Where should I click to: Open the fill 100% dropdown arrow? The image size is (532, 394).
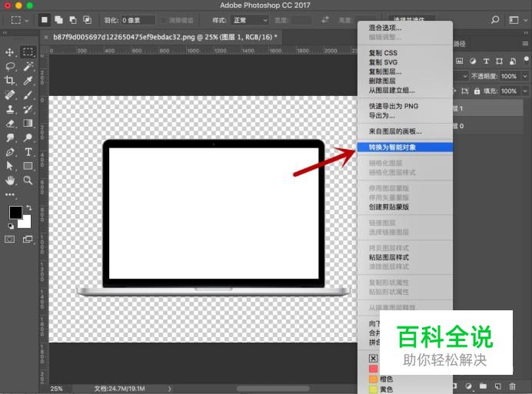(x=525, y=91)
